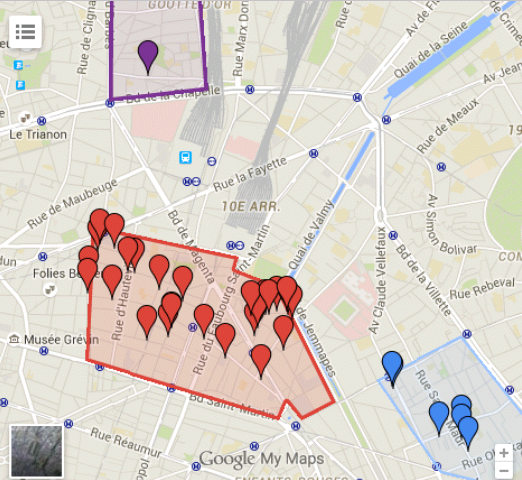Image resolution: width=522 pixels, height=480 pixels.
Task: Switch to satellite imagery thumbnail
Action: [x=37, y=451]
